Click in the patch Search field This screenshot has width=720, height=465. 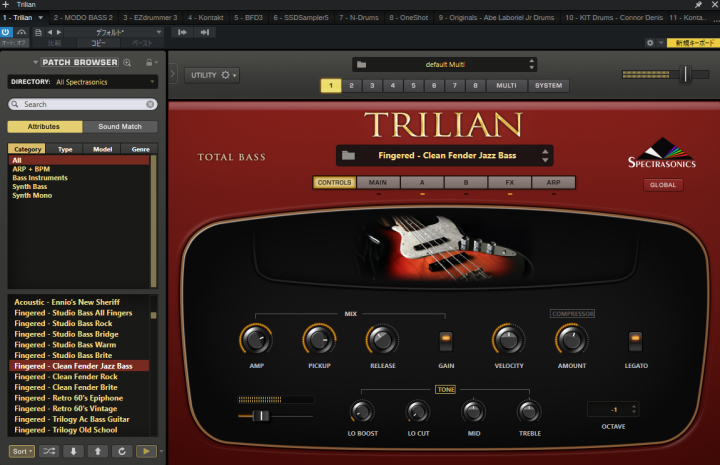point(83,104)
